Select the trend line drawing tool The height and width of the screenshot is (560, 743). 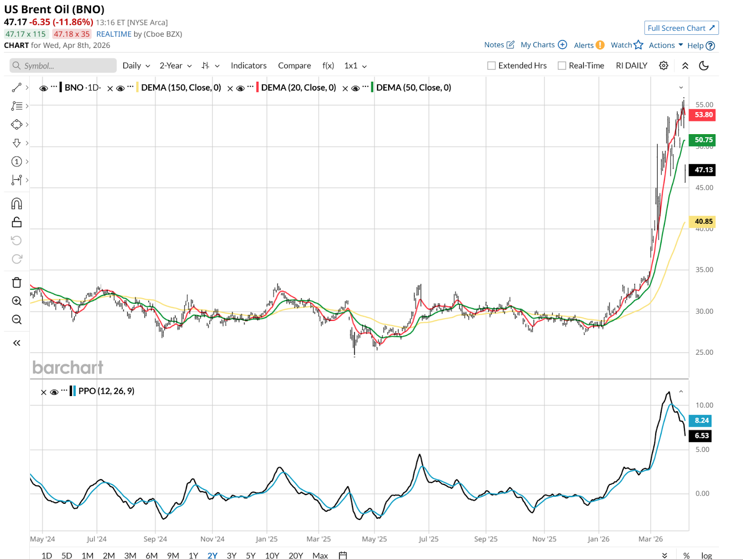tap(17, 87)
